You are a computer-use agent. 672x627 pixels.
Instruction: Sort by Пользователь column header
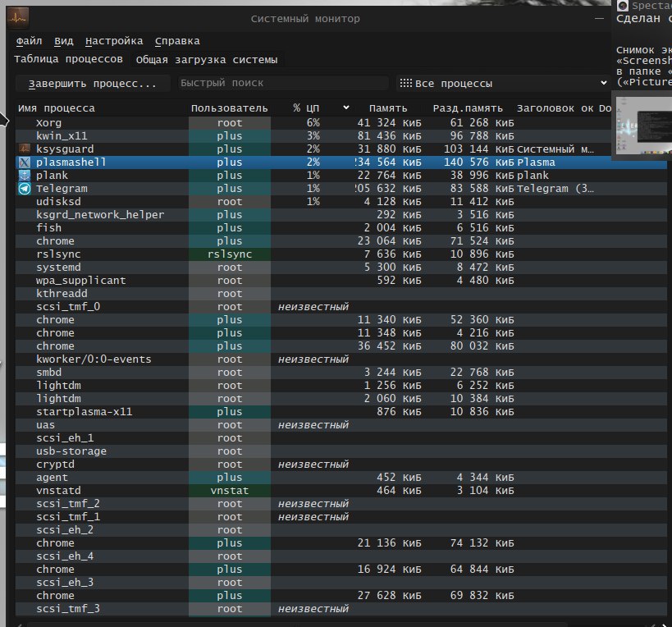click(229, 108)
